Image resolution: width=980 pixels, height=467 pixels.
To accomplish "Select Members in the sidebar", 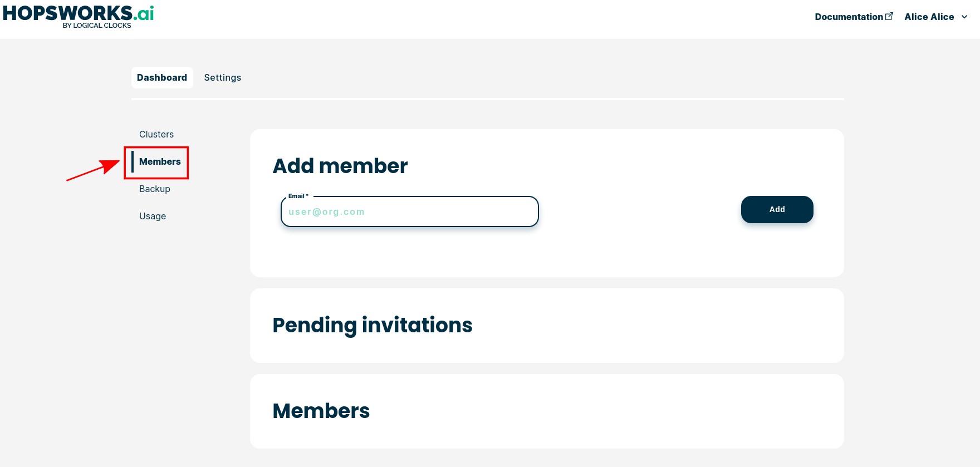I will 160,161.
